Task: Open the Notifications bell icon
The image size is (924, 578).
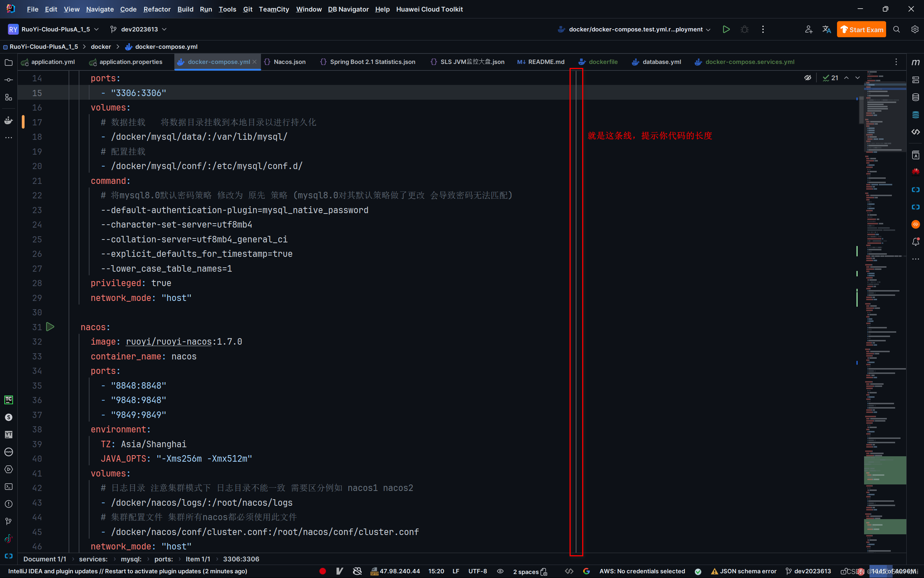Action: (x=916, y=242)
